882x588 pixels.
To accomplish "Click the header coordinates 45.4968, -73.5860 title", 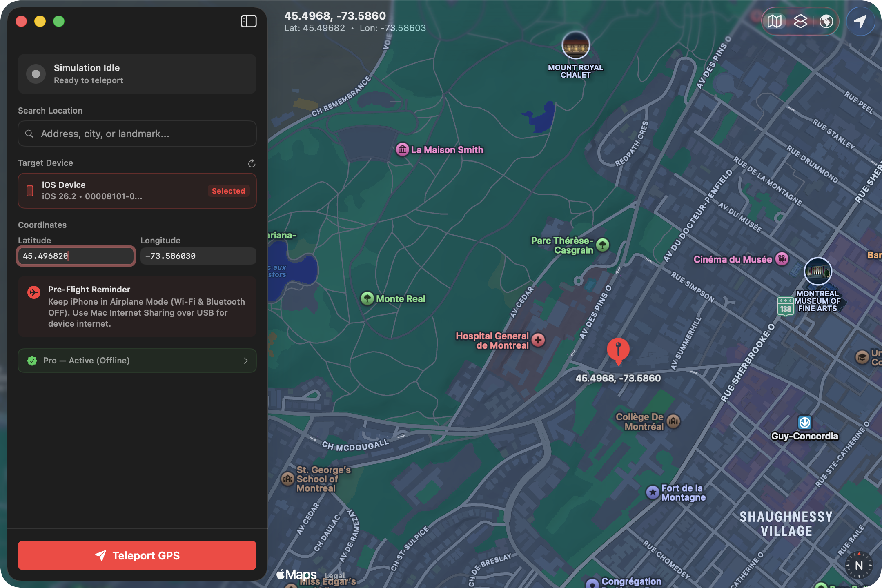I will coord(335,16).
